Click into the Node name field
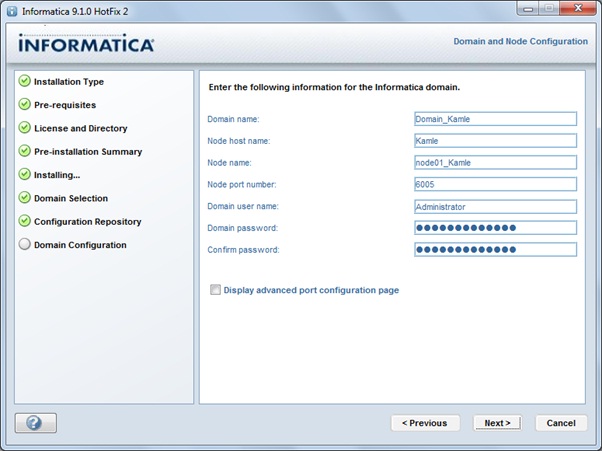The image size is (602, 451). pos(495,162)
